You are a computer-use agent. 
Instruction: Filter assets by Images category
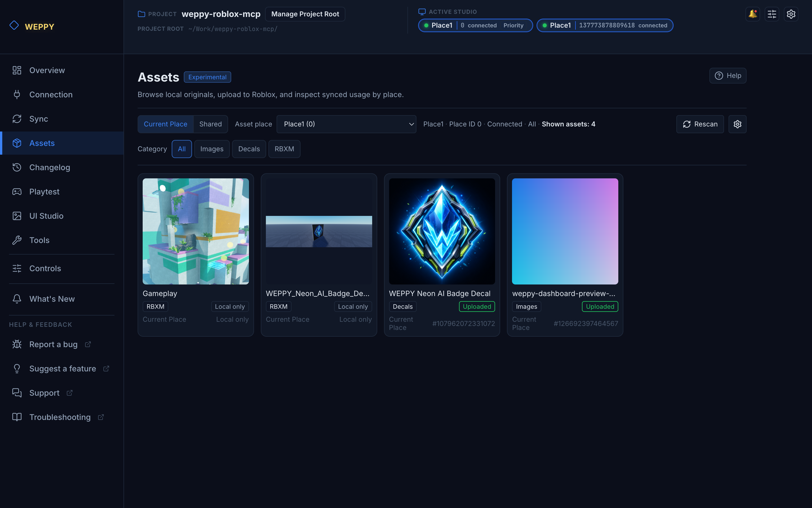point(212,149)
